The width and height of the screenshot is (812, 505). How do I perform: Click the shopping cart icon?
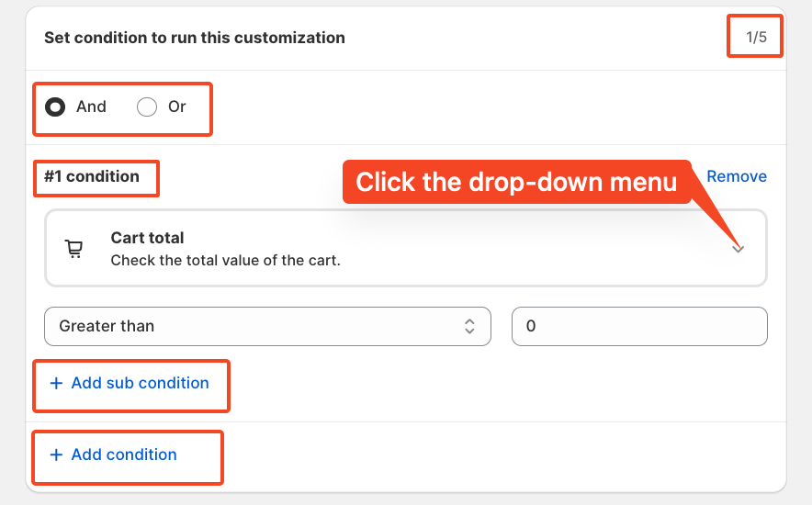[73, 249]
